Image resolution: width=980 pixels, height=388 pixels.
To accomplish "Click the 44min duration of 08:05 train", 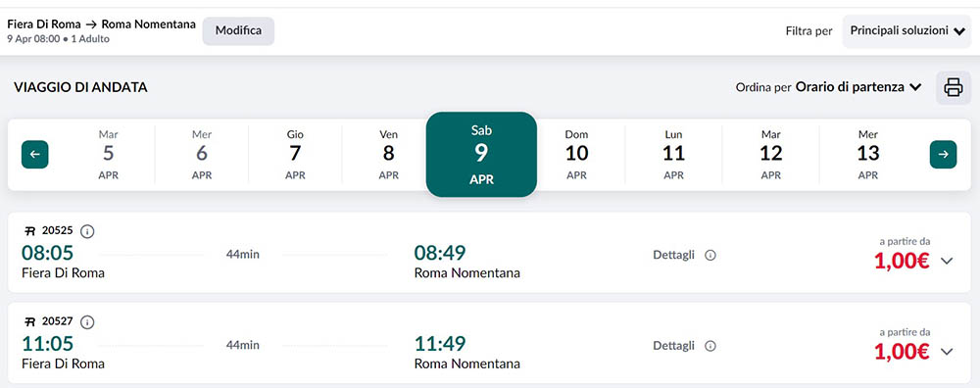I will click(x=242, y=255).
